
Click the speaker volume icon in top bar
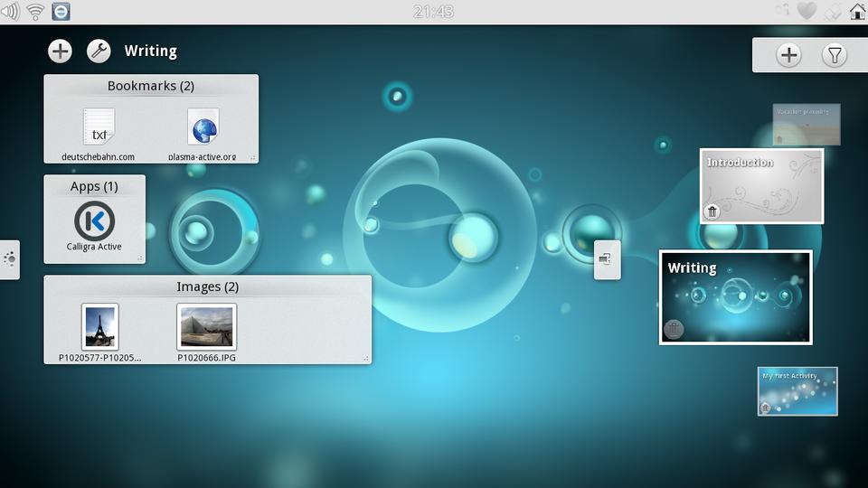point(11,12)
